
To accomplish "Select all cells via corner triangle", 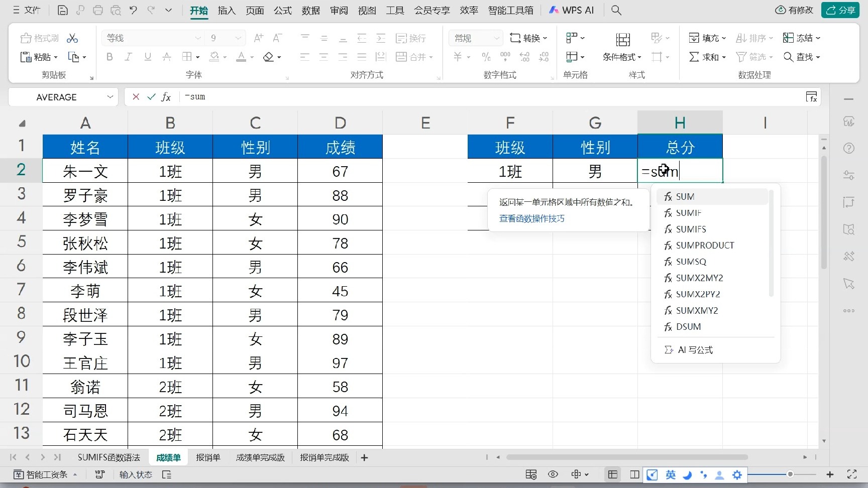I will point(22,123).
